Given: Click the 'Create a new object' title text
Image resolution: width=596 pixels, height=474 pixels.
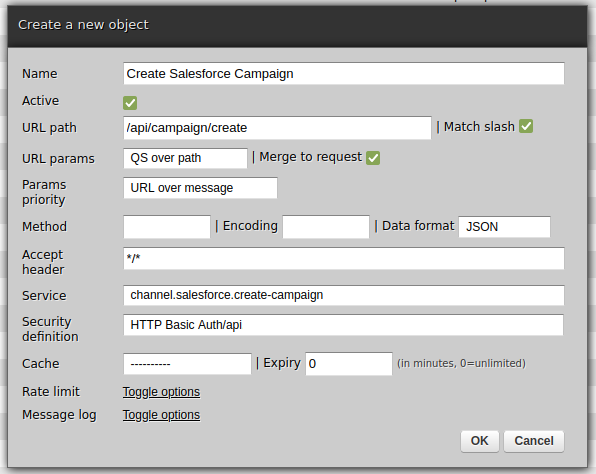Looking at the screenshot, I should [83, 25].
